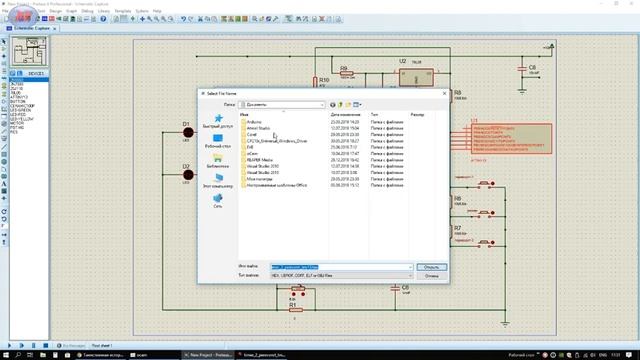The width and height of the screenshot is (640, 360).
Task: Click the Zoom In toolbar icon
Action: point(150,19)
